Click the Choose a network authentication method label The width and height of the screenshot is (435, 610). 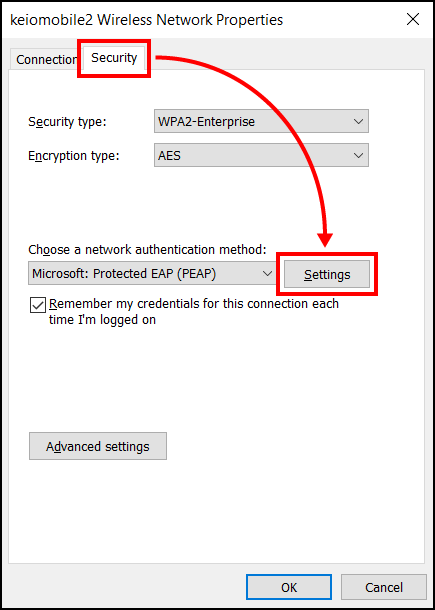[x=147, y=249]
